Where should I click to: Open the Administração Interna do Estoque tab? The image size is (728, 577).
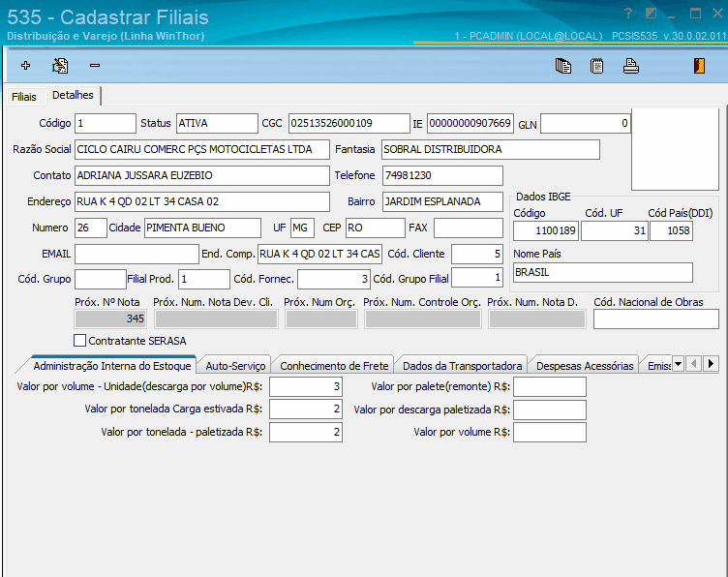(112, 366)
